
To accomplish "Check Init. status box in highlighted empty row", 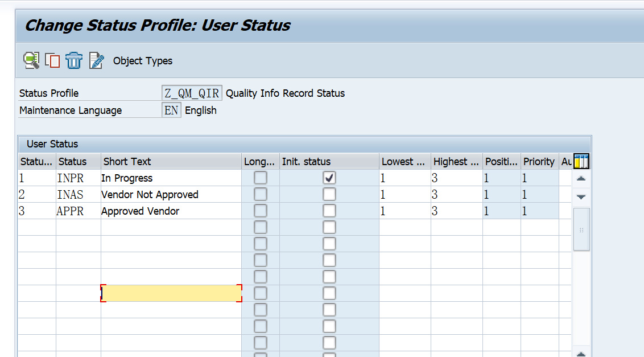I will pyautogui.click(x=329, y=293).
